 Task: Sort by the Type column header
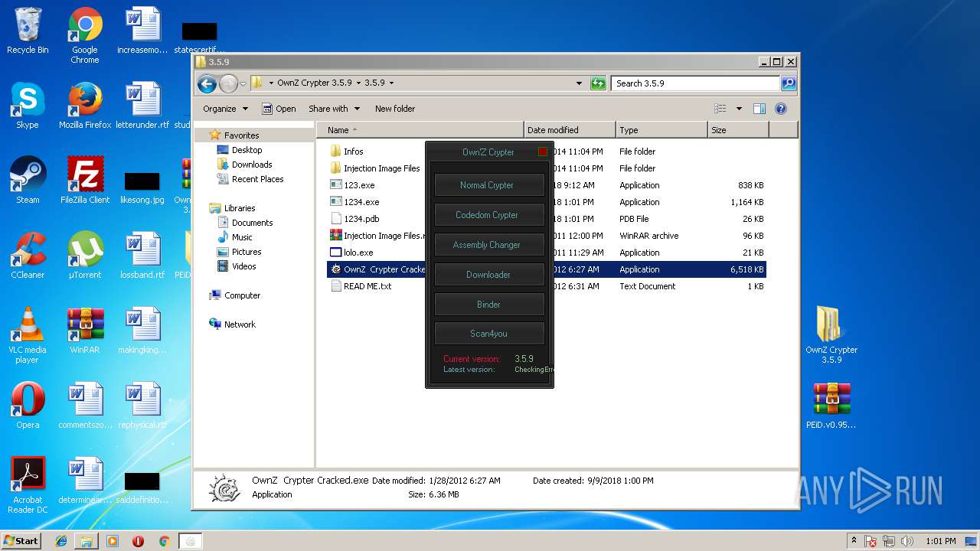[661, 130]
